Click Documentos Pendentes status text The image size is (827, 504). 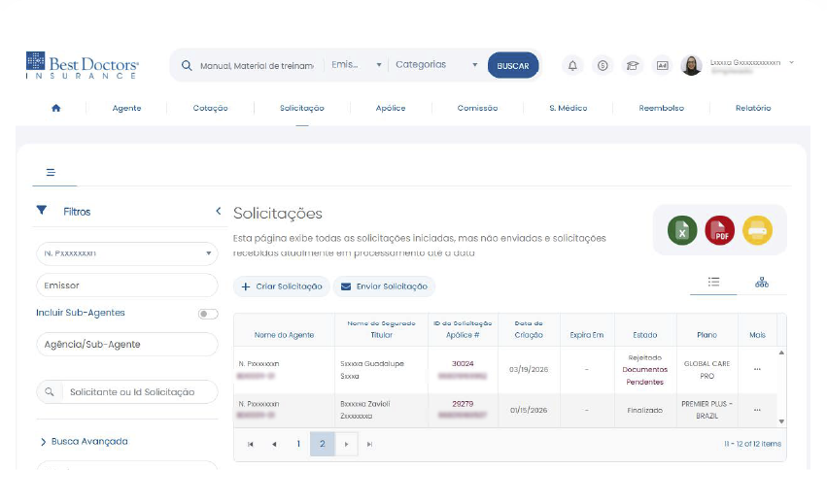click(x=645, y=376)
